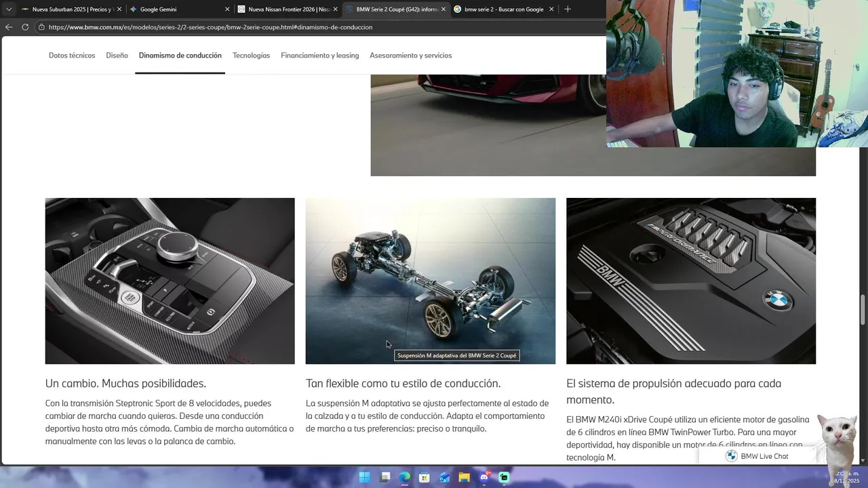Click the Steptronic gear selector console image

coord(170,281)
